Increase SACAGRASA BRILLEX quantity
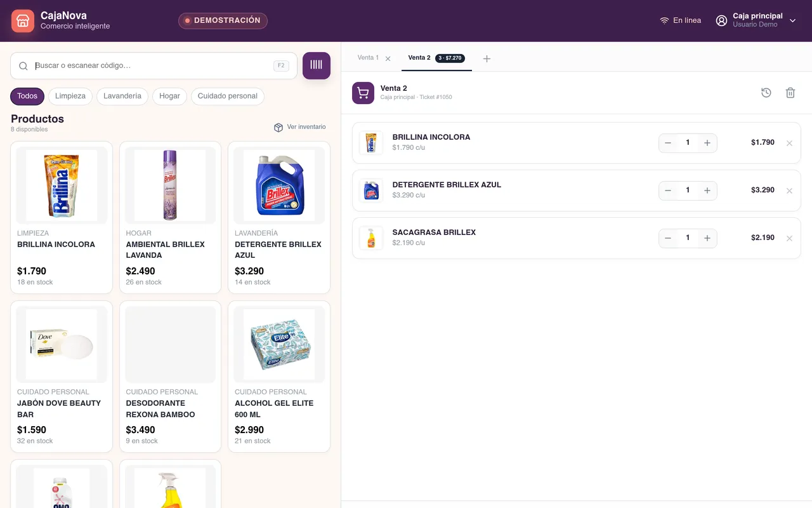 707,238
